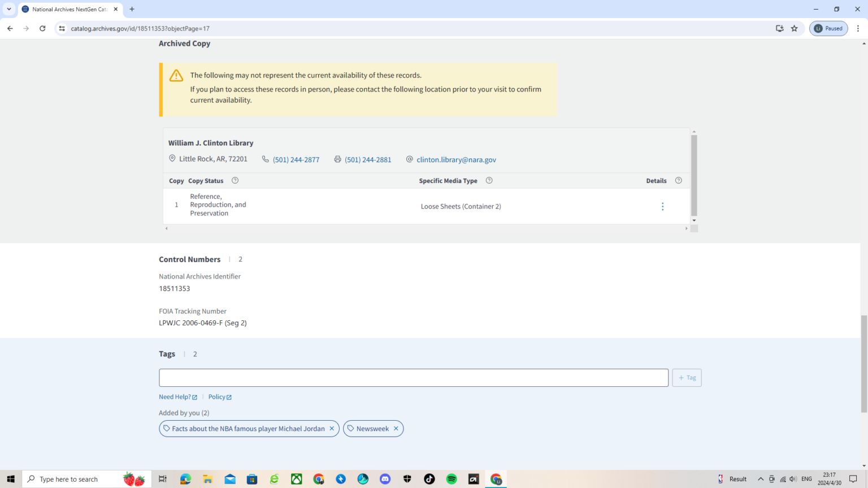The width and height of the screenshot is (868, 488).
Task: Click the fax number link (501) 244-2881
Action: point(368,160)
